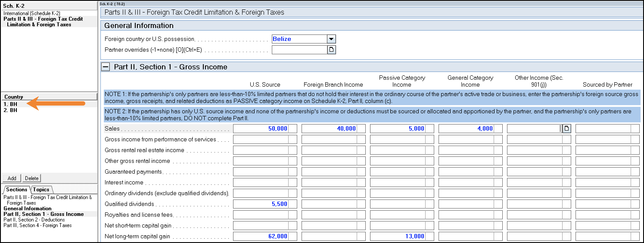
Task: Switch to the Topics tab
Action: click(41, 190)
